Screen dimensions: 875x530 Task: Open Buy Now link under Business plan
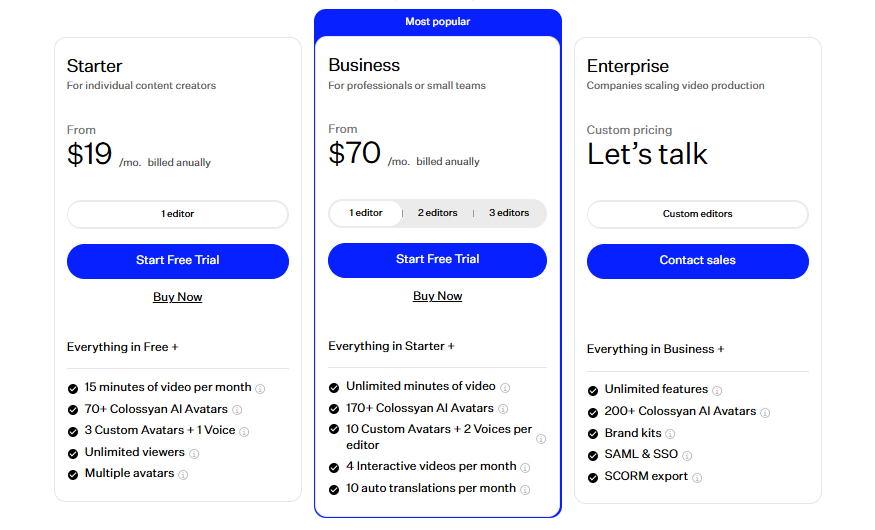pyautogui.click(x=438, y=296)
